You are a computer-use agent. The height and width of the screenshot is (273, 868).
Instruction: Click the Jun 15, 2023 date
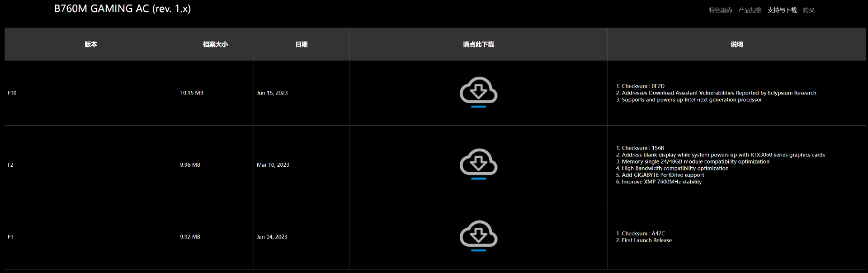tap(272, 93)
